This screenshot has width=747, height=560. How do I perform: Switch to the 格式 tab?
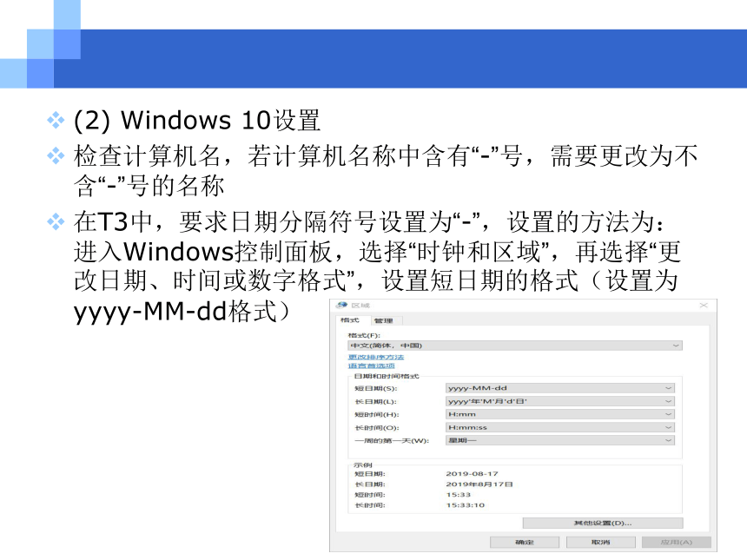pyautogui.click(x=350, y=320)
